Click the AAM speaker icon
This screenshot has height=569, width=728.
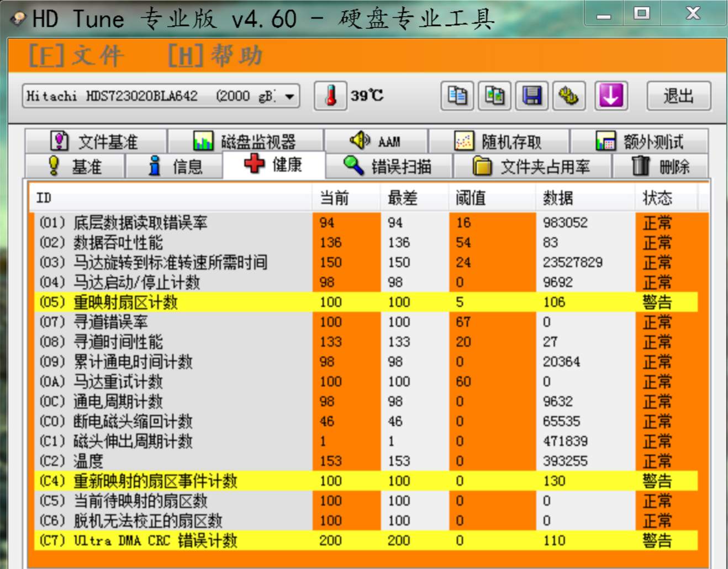pyautogui.click(x=360, y=140)
